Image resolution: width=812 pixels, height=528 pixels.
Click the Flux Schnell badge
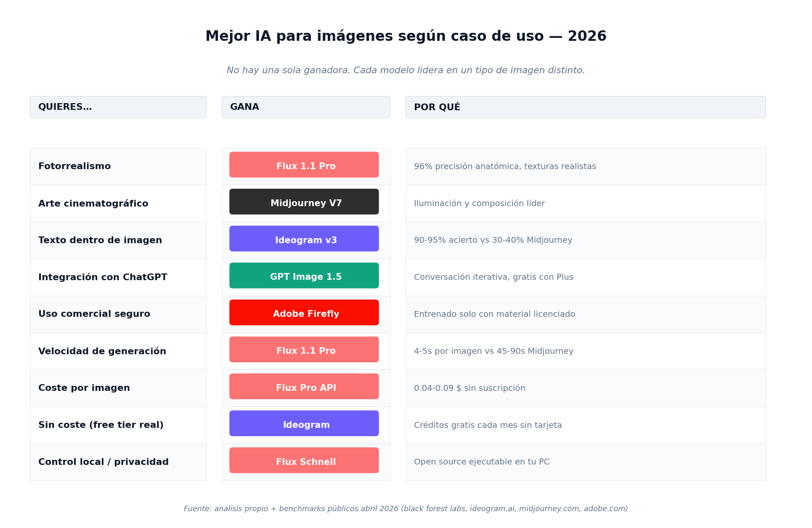304,460
